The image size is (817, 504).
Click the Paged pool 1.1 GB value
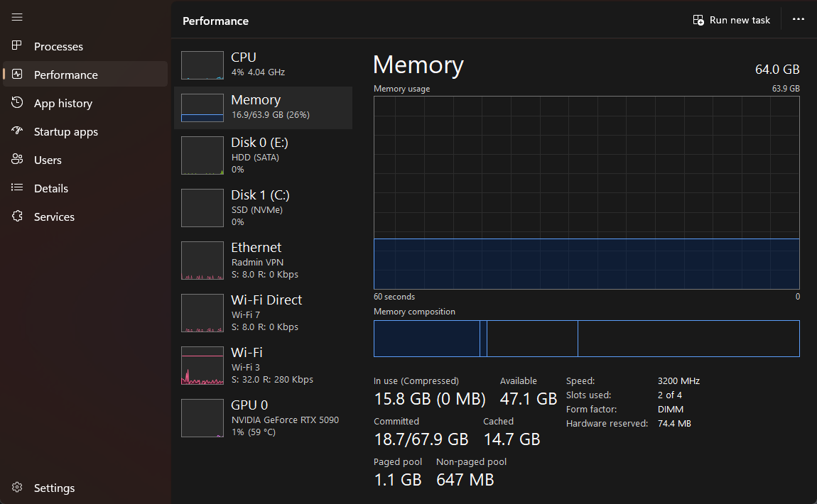(x=398, y=480)
